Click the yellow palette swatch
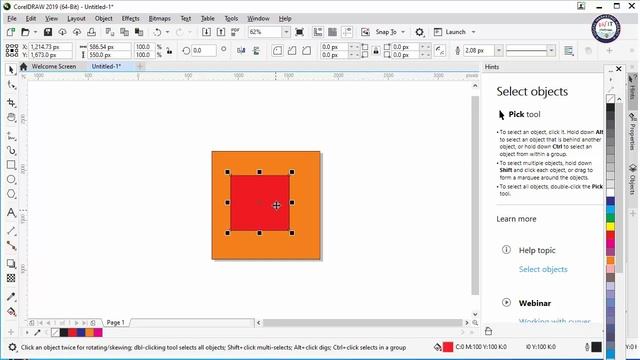The image size is (640, 360). click(x=610, y=227)
